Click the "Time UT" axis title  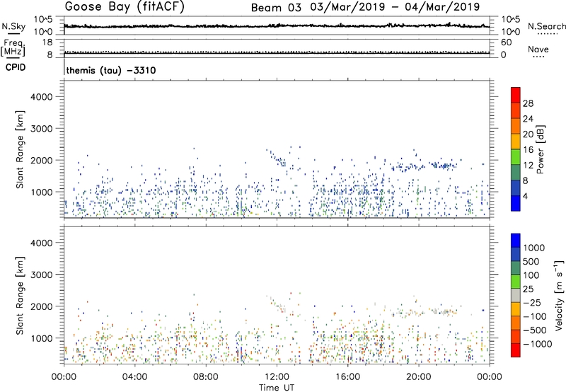(x=277, y=388)
